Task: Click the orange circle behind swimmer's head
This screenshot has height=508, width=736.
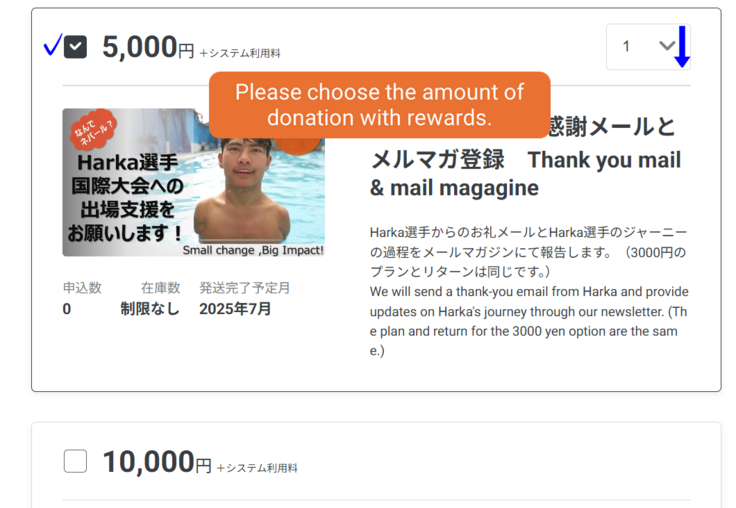Action: [x=298, y=146]
